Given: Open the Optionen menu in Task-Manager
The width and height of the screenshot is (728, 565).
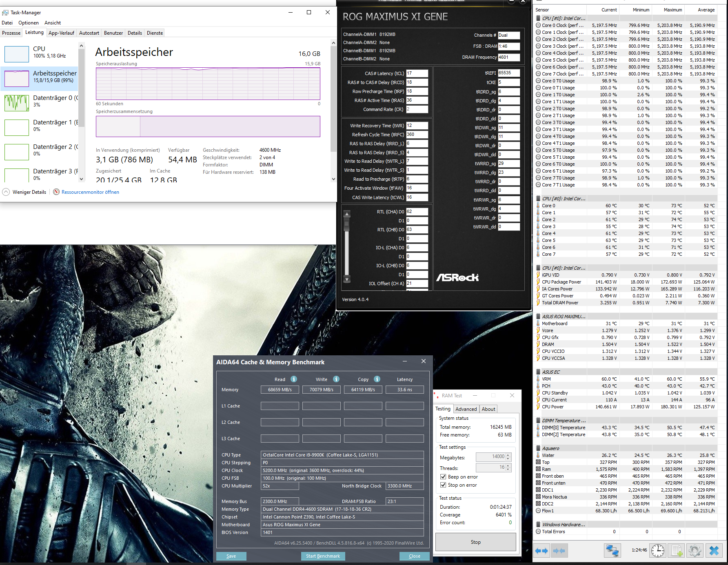Looking at the screenshot, I should pos(29,23).
